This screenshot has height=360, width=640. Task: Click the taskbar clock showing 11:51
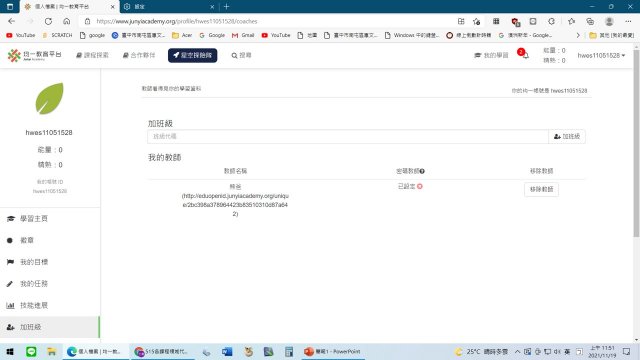pyautogui.click(x=602, y=351)
